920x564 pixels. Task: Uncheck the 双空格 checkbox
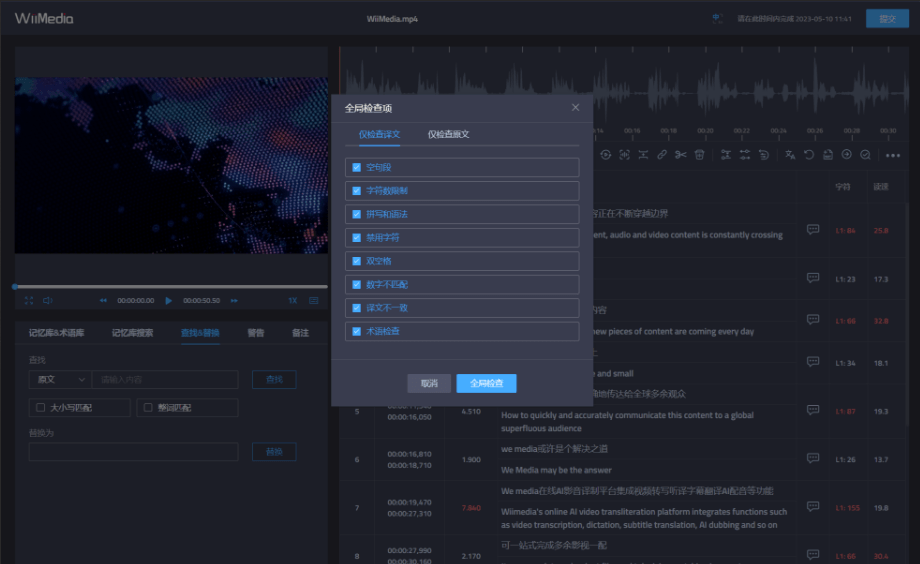pos(356,261)
